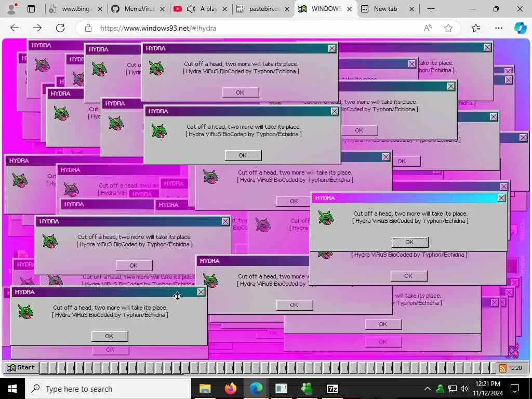
Task: Click the RSS feed icon in Windows 93 tray
Action: [503, 368]
